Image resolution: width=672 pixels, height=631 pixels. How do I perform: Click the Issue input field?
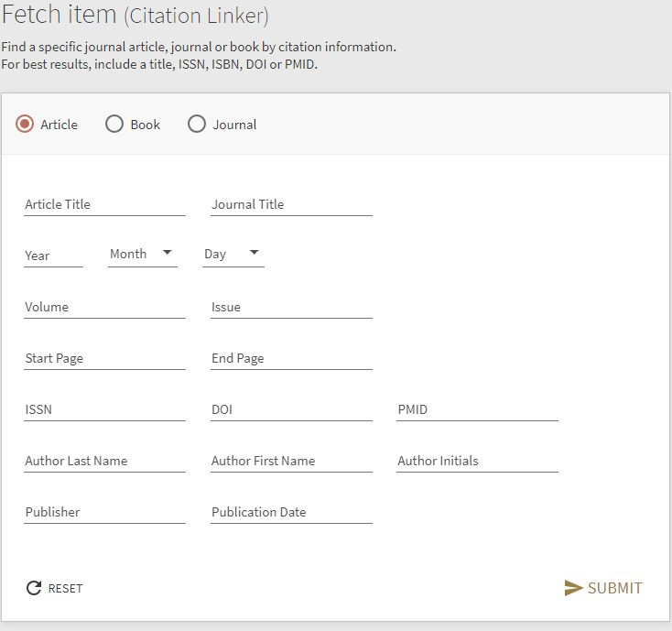coord(291,308)
